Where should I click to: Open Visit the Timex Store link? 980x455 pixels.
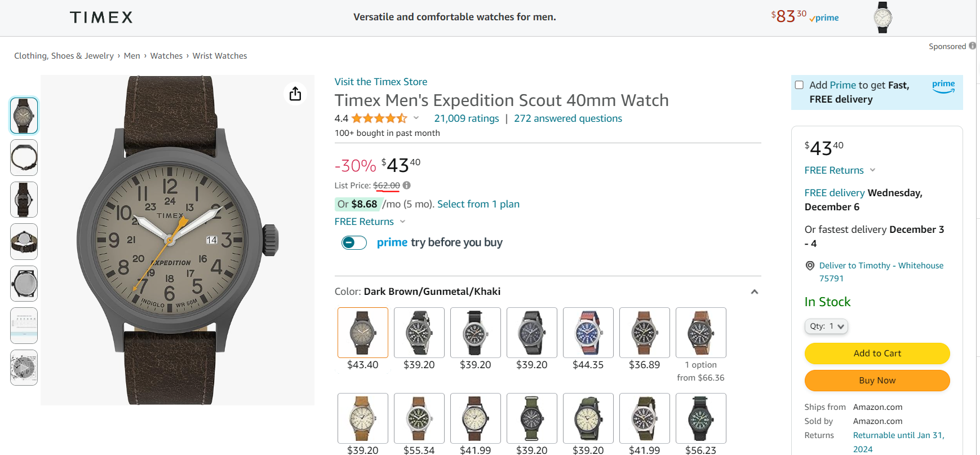[380, 82]
